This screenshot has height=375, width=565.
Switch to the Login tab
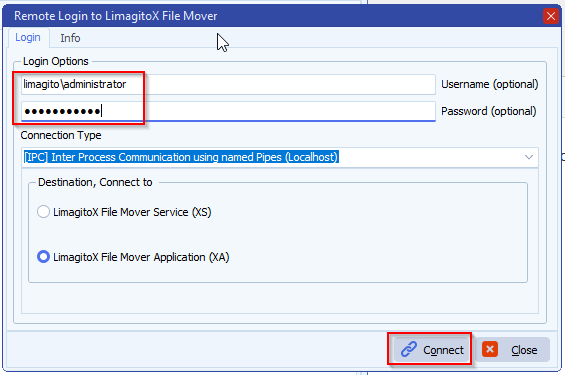click(x=28, y=37)
